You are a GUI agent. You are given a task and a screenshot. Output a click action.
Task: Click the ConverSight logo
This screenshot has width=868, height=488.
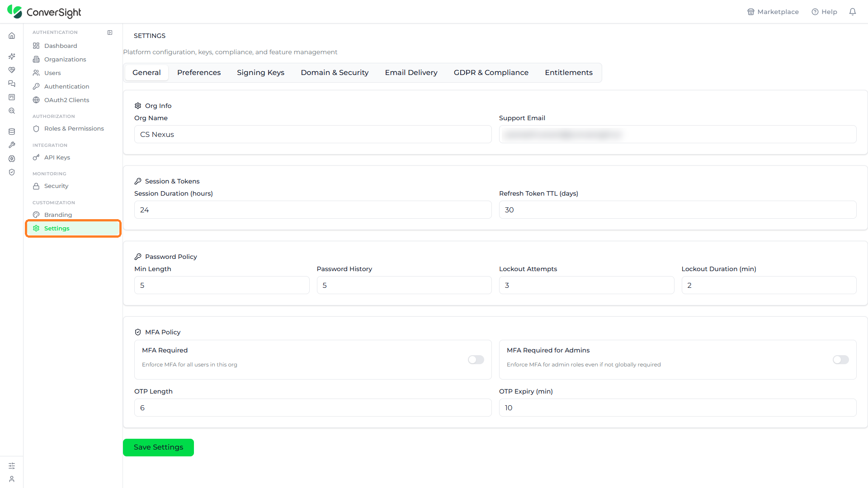(44, 12)
